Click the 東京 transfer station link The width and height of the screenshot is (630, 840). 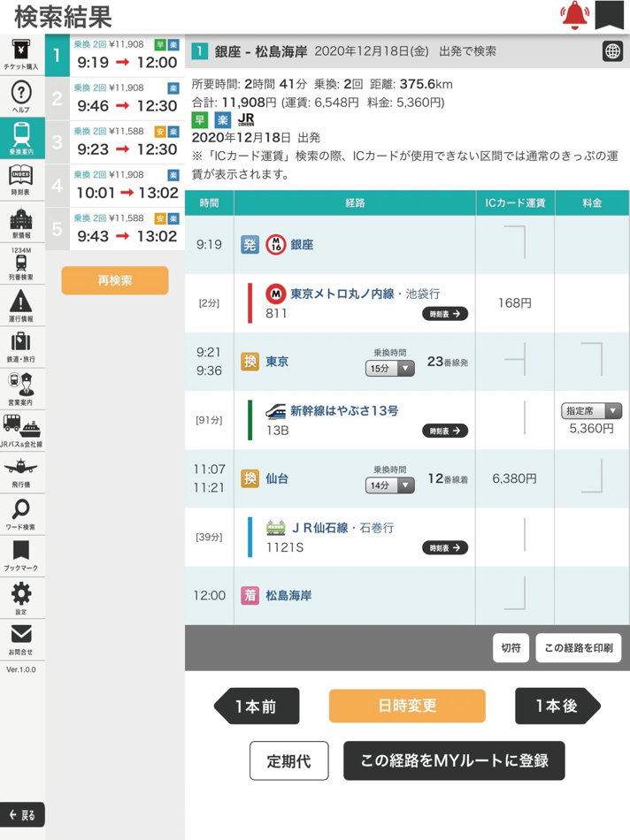pos(277,362)
